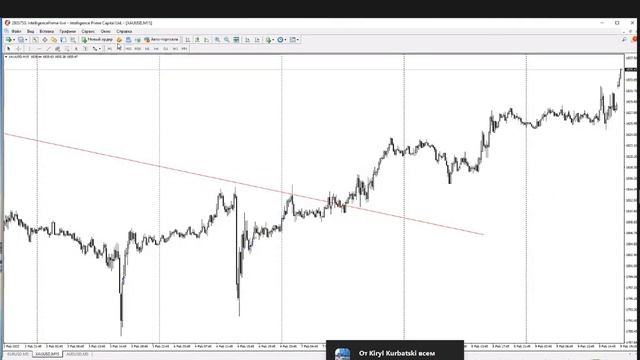The image size is (640, 360).
Task: Select the Fibonacci retracement tool
Action: pyautogui.click(x=67, y=49)
